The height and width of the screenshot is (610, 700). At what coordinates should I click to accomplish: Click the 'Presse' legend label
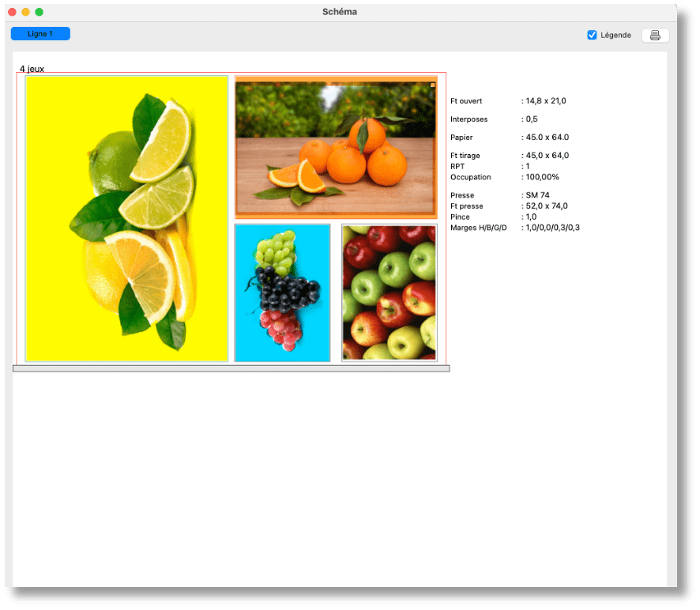462,196
